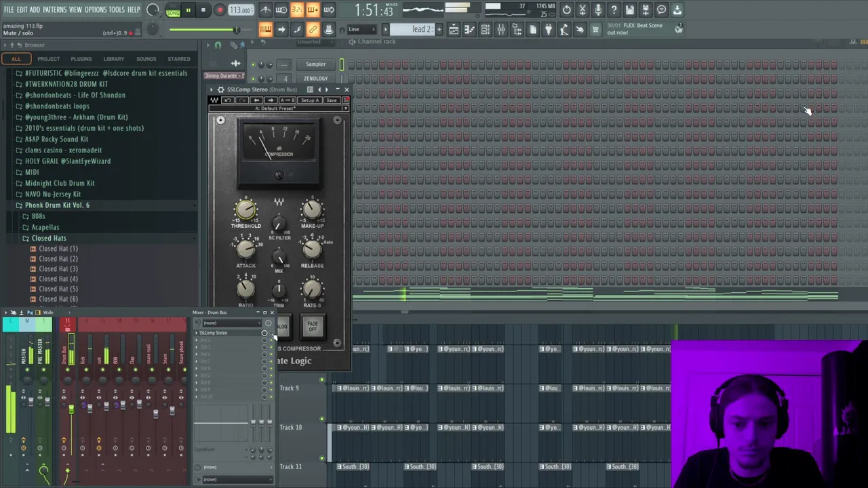Open the HELP menu

click(134, 9)
